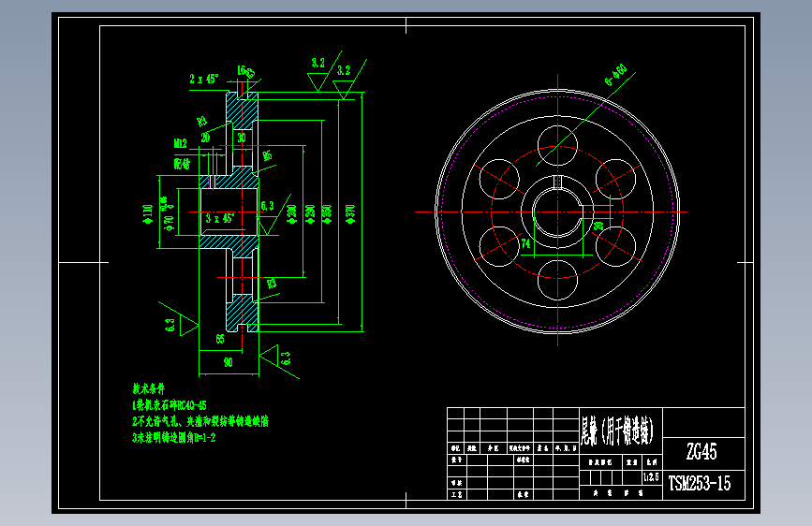Image resolution: width=812 pixels, height=526 pixels.
Task: Click the "M12" thread callout label
Action: click(180, 143)
